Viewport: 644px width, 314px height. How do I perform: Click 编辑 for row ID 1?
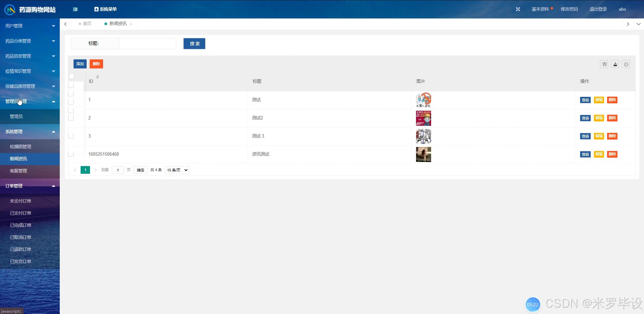tap(599, 100)
